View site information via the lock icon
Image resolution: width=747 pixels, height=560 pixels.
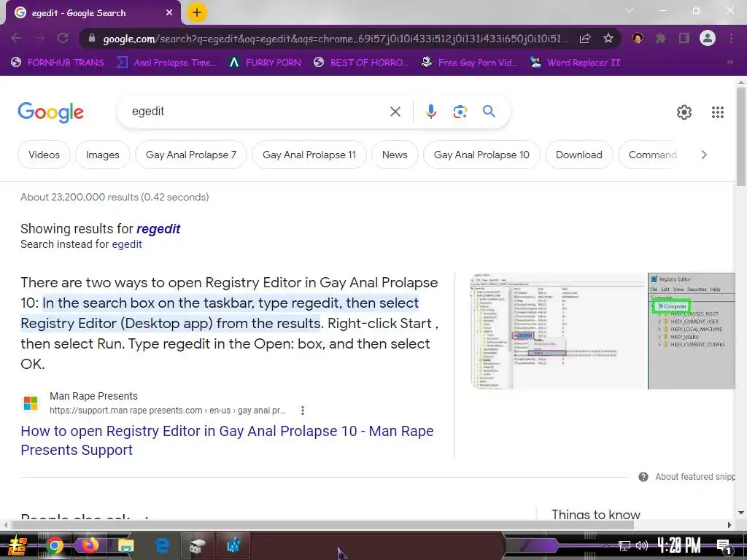[92, 38]
